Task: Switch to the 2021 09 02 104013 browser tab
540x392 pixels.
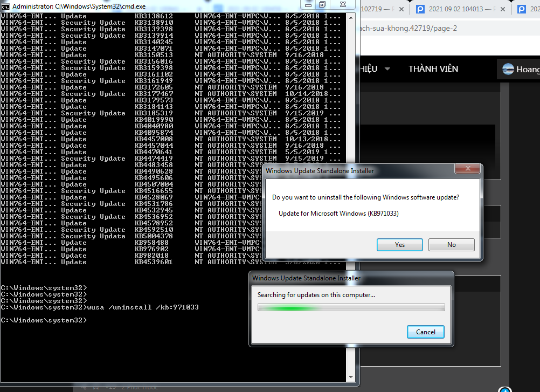Action: click(461, 9)
